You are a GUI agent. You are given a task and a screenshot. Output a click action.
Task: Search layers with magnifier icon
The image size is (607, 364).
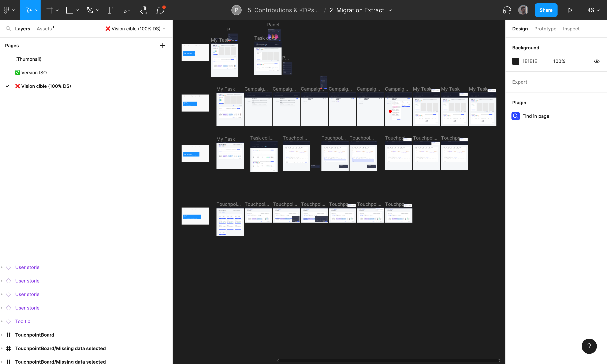pyautogui.click(x=8, y=29)
